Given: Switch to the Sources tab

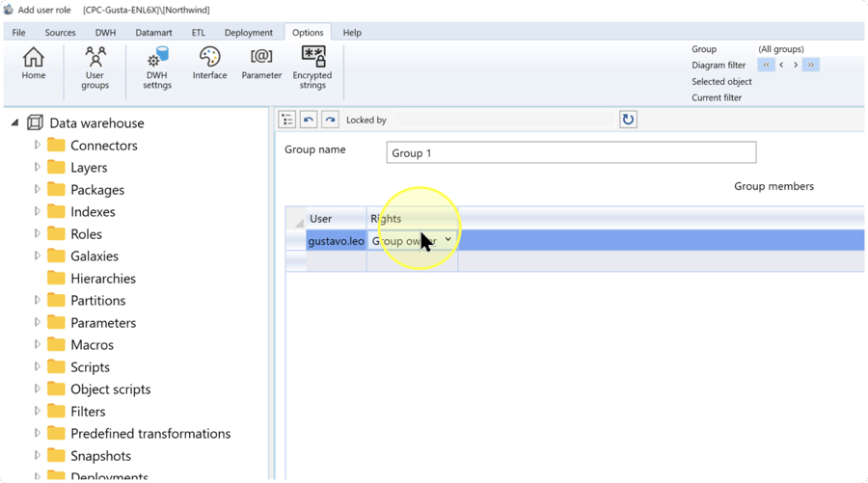Looking at the screenshot, I should tap(61, 33).
